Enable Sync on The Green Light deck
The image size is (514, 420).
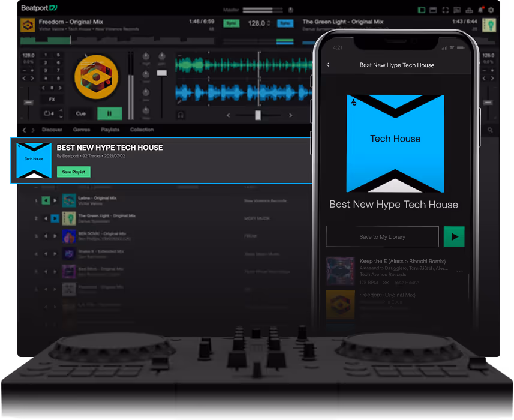(285, 22)
